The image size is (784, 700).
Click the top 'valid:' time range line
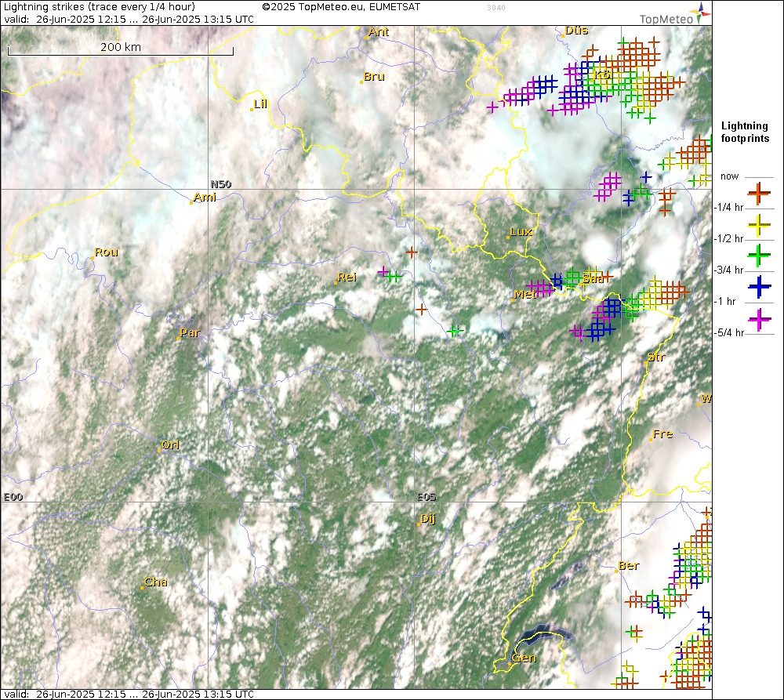click(129, 20)
